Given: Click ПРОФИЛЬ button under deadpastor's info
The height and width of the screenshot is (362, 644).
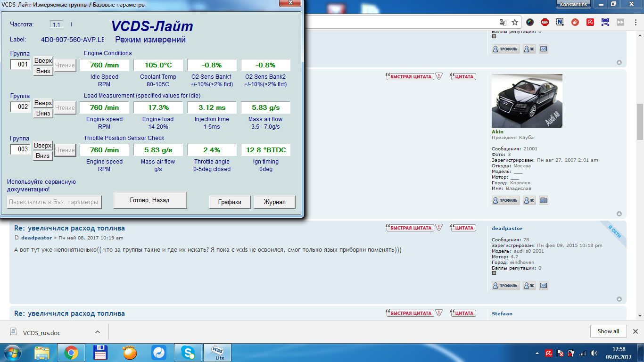Looking at the screenshot, I should coord(506,286).
